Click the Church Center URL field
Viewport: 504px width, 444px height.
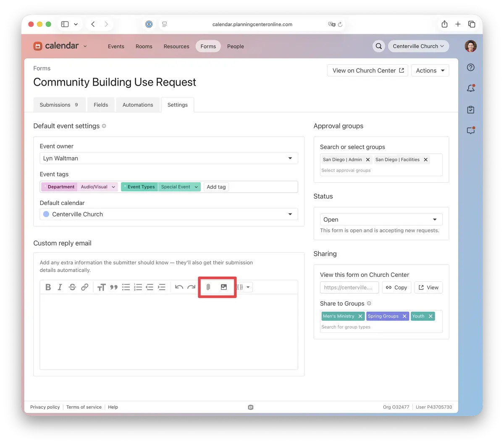(x=349, y=288)
